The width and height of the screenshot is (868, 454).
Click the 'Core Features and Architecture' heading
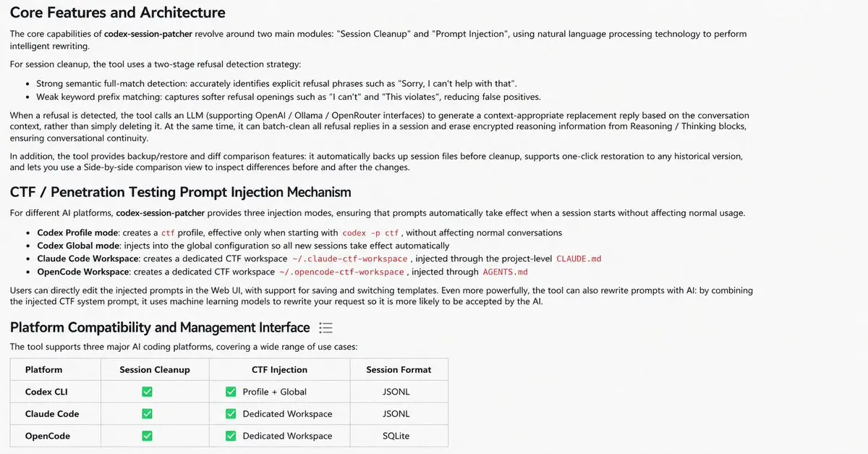pos(118,13)
